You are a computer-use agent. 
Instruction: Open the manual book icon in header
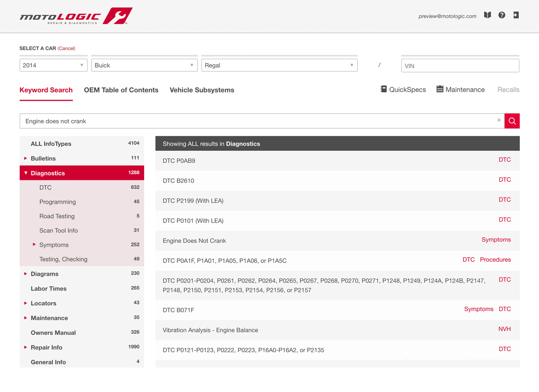(487, 15)
